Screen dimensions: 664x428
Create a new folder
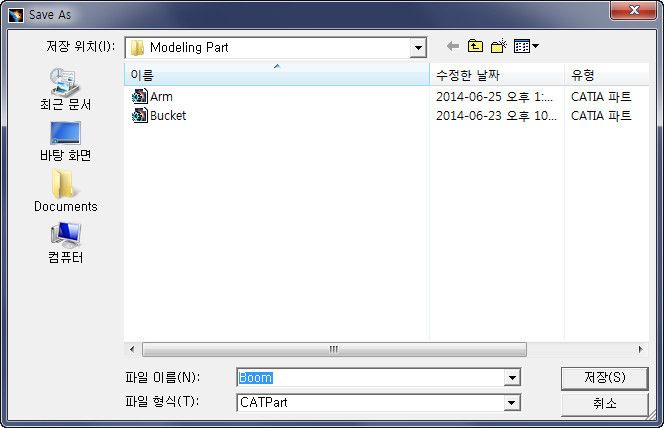[x=499, y=46]
